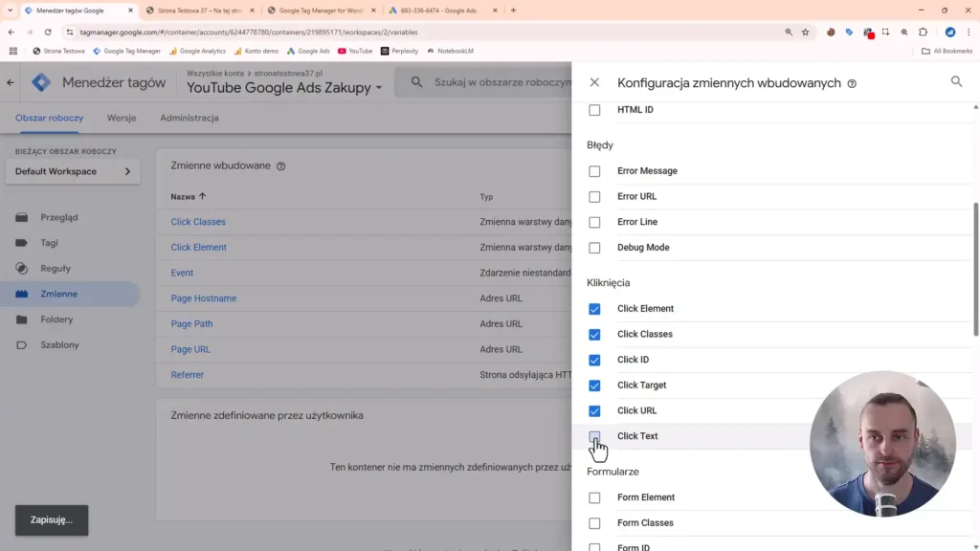Uncheck Click ID checkbox
This screenshot has height=551, width=980.
pyautogui.click(x=594, y=361)
